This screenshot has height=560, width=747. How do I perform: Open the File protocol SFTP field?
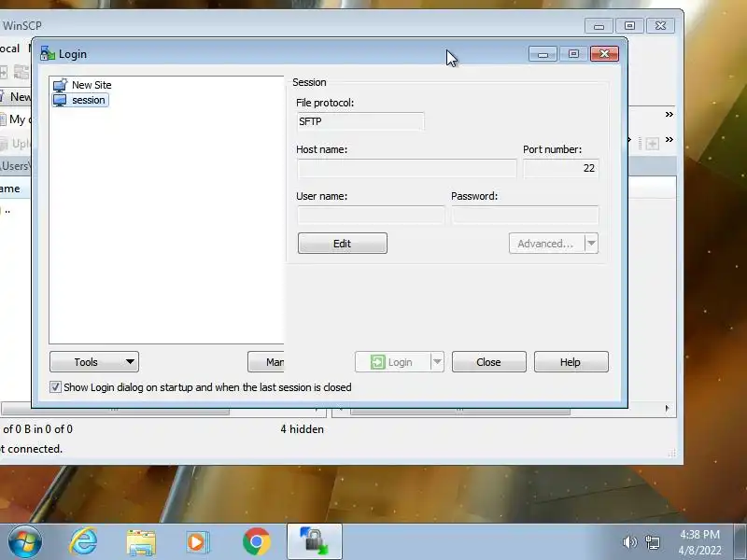pos(360,121)
